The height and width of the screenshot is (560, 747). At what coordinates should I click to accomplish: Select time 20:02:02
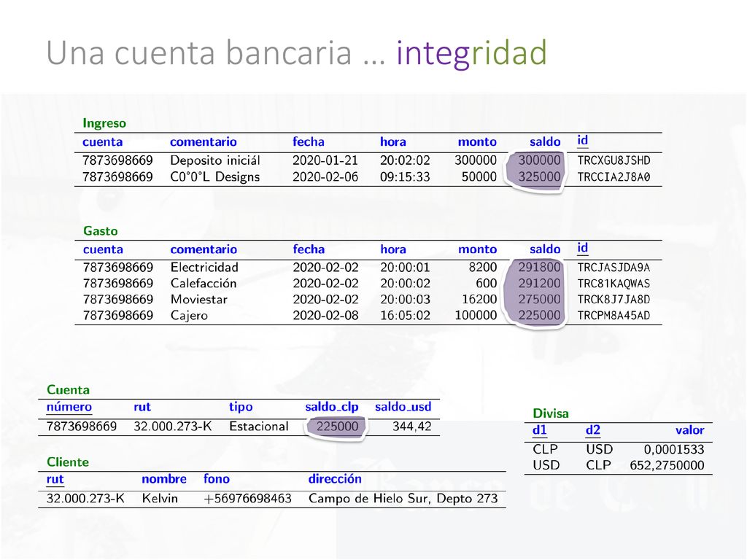[405, 160]
